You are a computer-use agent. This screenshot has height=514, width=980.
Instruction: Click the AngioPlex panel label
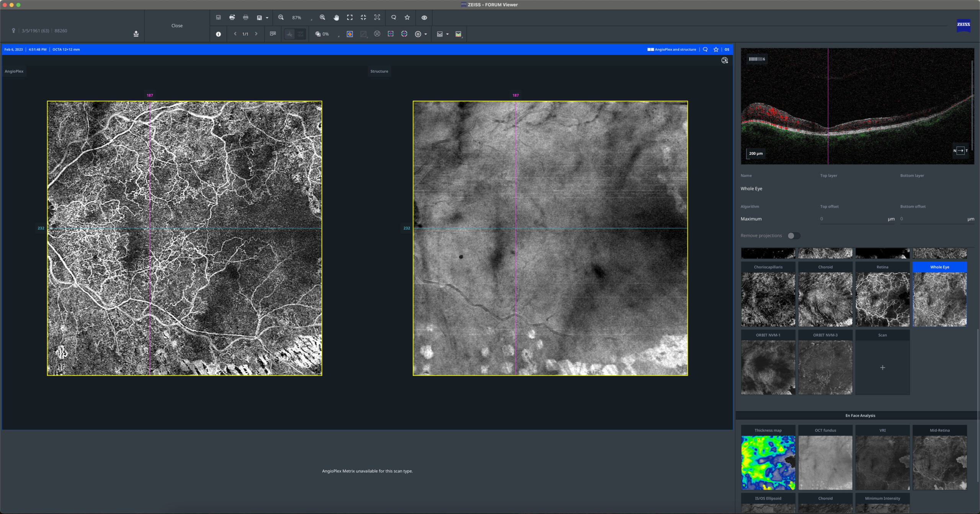[x=14, y=71]
